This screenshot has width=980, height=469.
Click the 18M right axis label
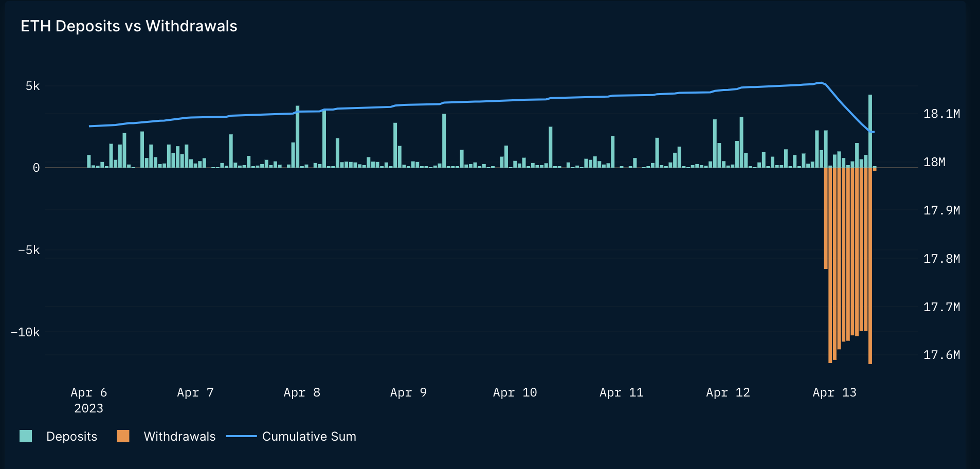934,162
